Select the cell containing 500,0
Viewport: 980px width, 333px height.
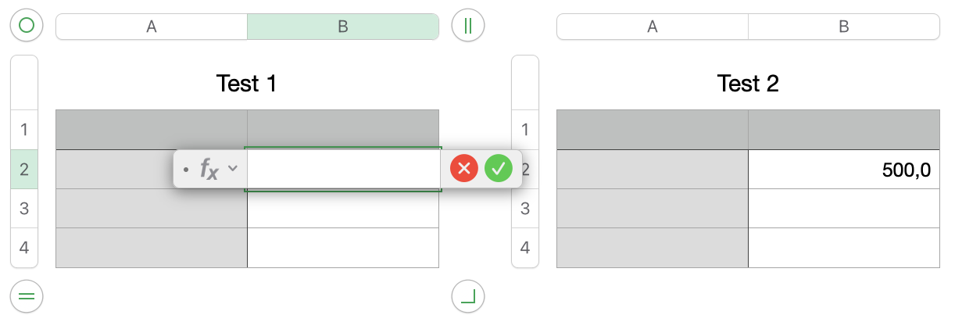(x=843, y=170)
